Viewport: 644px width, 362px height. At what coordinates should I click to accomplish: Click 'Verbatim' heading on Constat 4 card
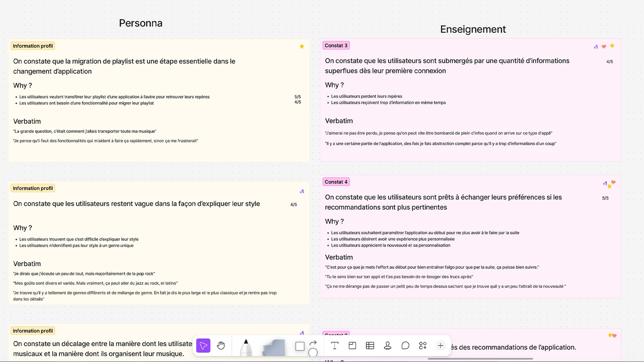point(339,257)
